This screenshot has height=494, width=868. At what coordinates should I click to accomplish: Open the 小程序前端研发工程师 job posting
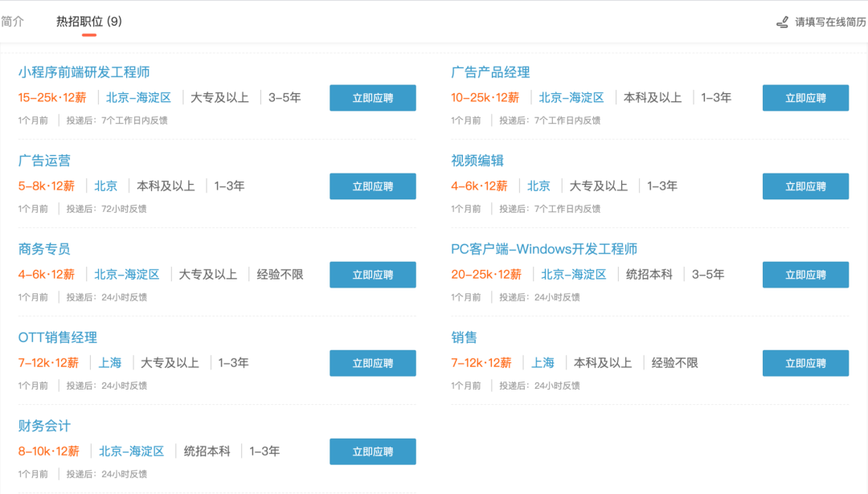pyautogui.click(x=84, y=72)
